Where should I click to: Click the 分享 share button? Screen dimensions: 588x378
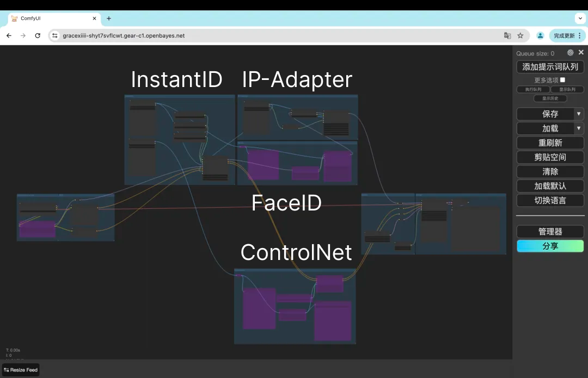click(550, 246)
